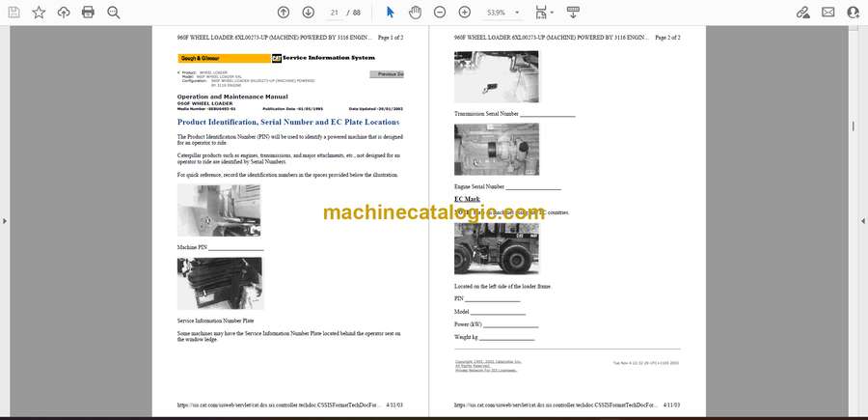Click the 'Machine PIN' label
Viewport: 868px width, 420px height.
[192, 248]
